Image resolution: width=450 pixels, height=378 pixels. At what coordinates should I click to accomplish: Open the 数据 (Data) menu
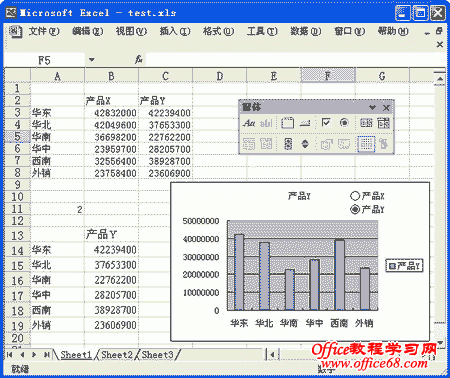point(306,31)
